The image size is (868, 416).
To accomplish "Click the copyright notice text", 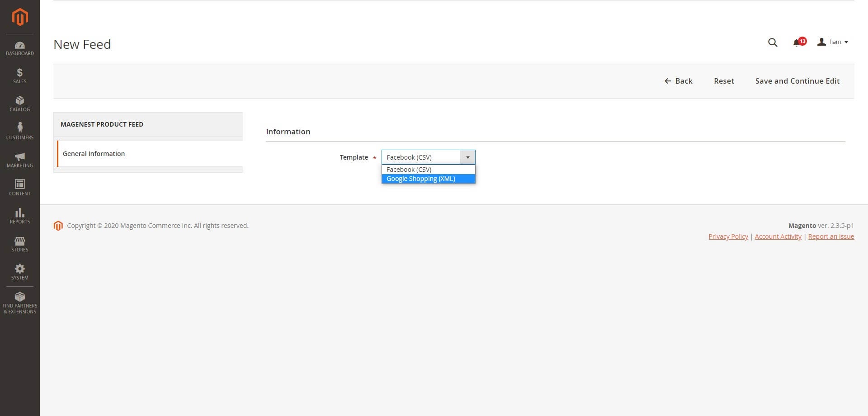I will (x=158, y=226).
